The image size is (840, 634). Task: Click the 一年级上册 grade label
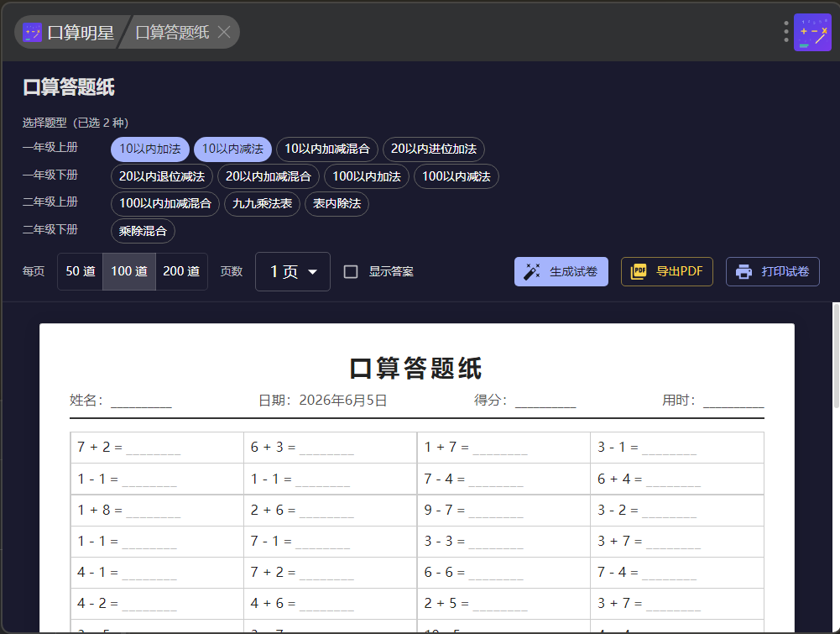(50, 148)
